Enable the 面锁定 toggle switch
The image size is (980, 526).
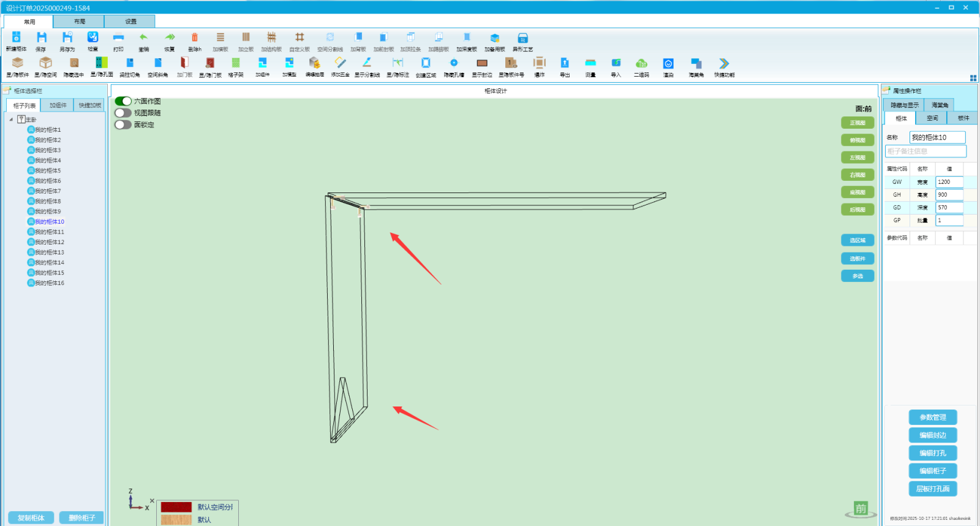click(123, 124)
